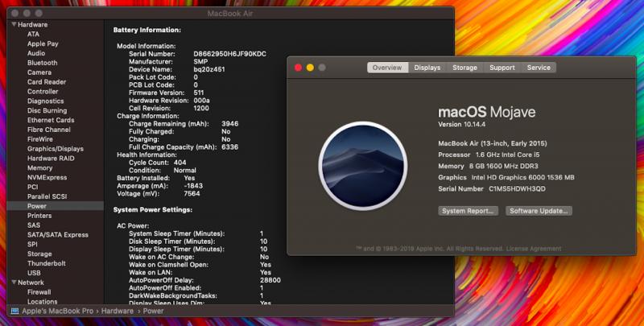
Task: Click the Software Update button
Action: click(x=539, y=211)
